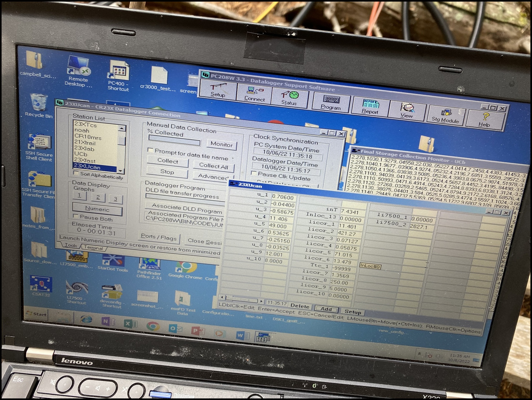Screen dimensions: 532x400
Task: Click Setup in the 23XUcan numeric window
Action: pos(353,312)
